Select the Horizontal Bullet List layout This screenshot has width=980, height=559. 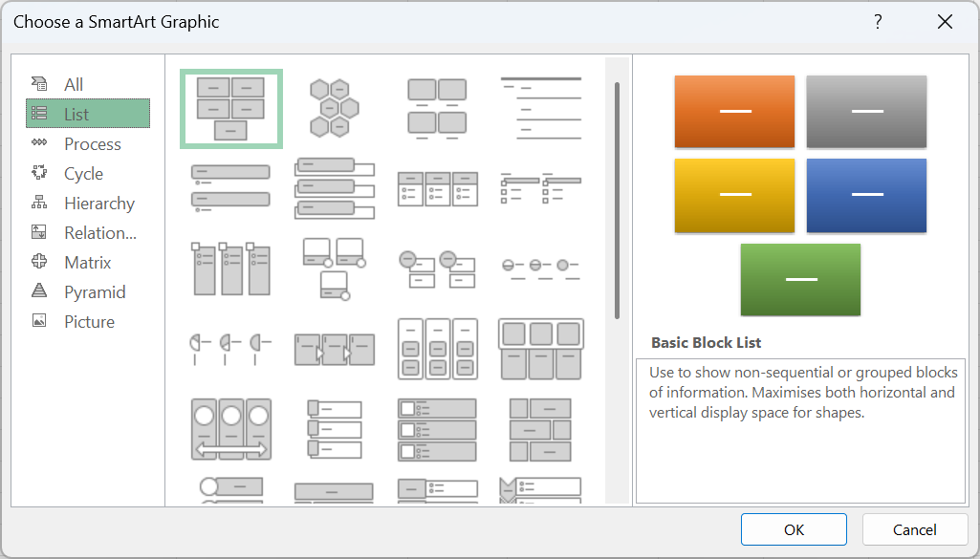click(x=438, y=188)
